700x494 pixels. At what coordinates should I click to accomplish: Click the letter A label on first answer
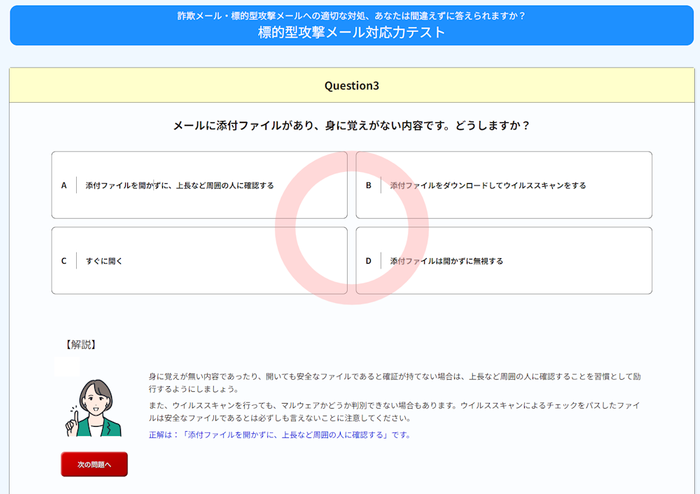click(x=63, y=185)
